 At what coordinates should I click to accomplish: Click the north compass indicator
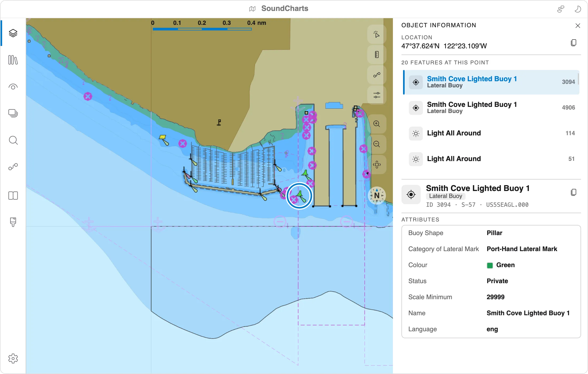pyautogui.click(x=377, y=195)
